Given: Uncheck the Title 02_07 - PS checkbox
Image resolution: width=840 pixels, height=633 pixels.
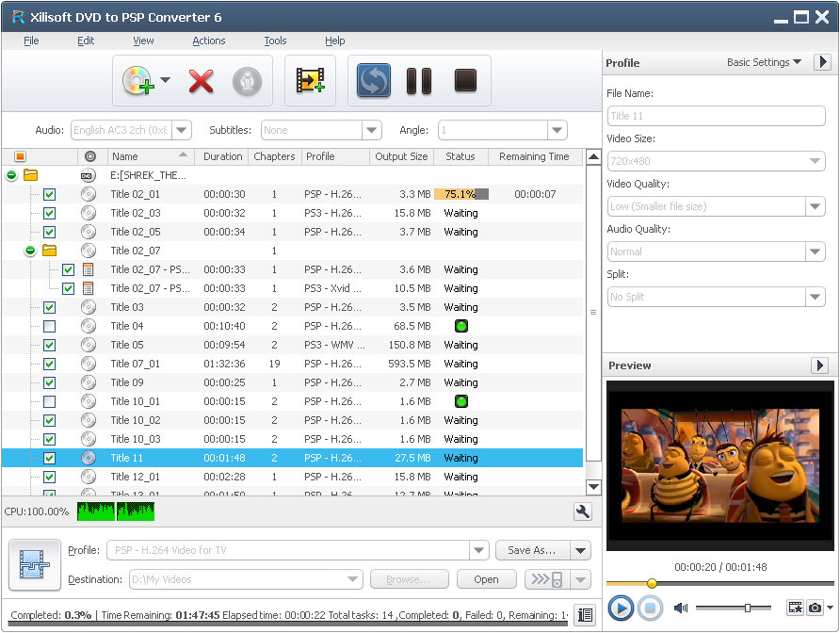Looking at the screenshot, I should tap(68, 269).
